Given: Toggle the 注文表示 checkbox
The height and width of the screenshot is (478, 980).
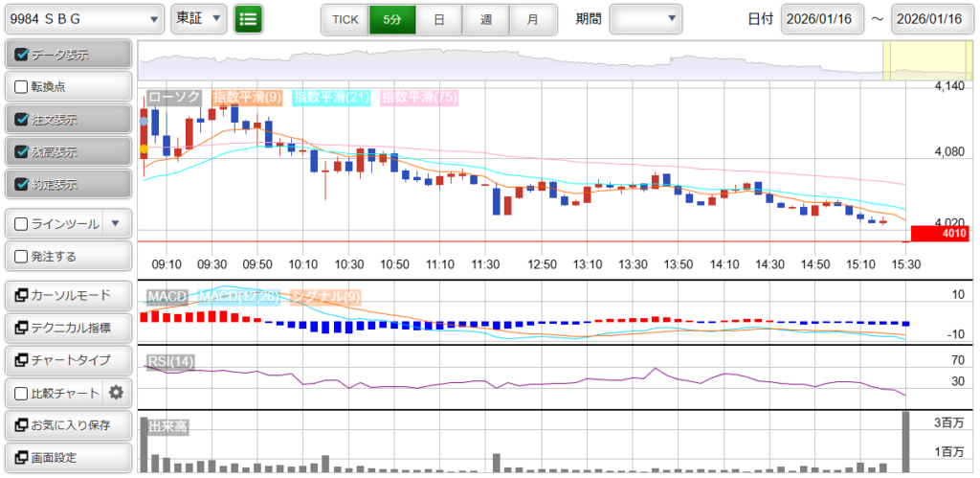Looking at the screenshot, I should coord(22,120).
